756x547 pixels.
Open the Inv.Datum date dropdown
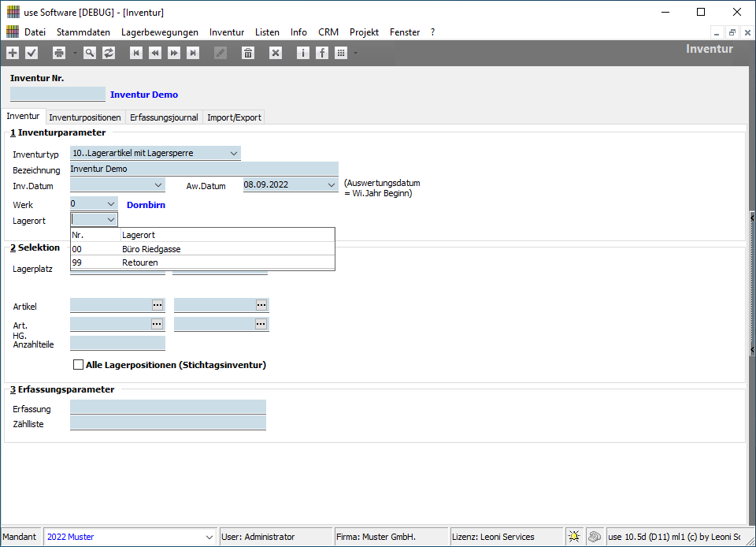click(158, 184)
